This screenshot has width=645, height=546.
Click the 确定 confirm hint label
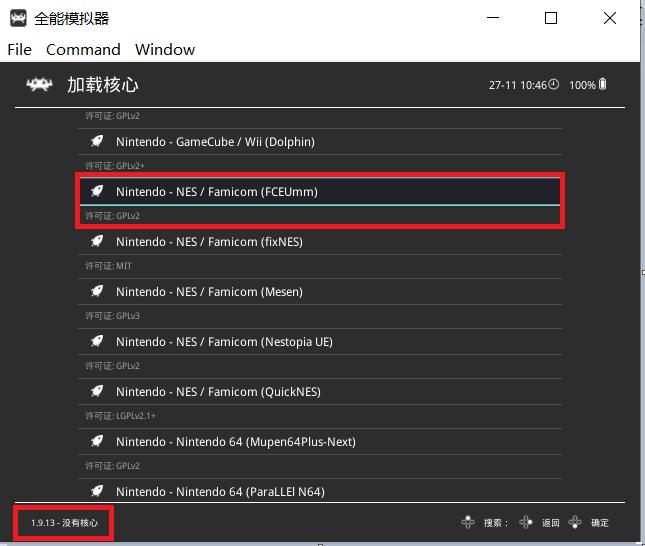tap(600, 523)
